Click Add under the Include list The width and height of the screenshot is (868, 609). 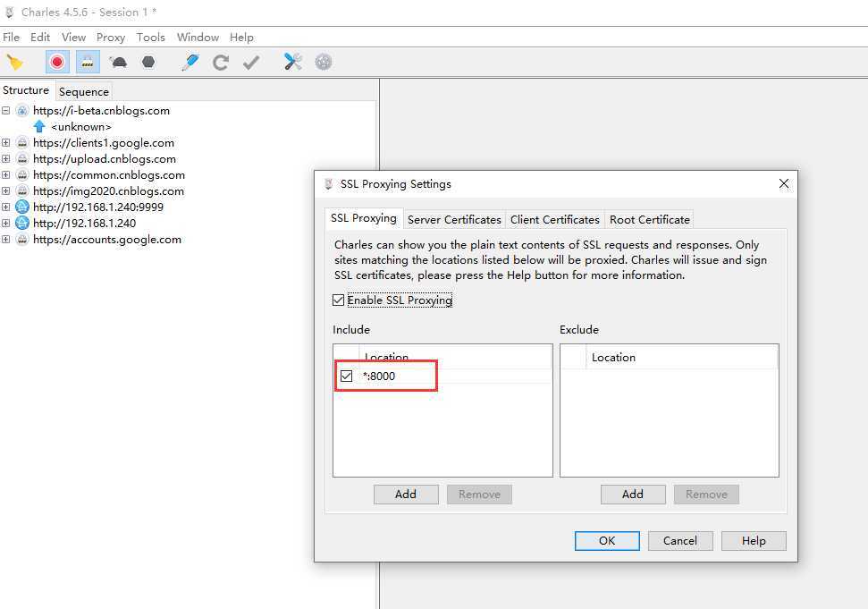click(x=406, y=495)
